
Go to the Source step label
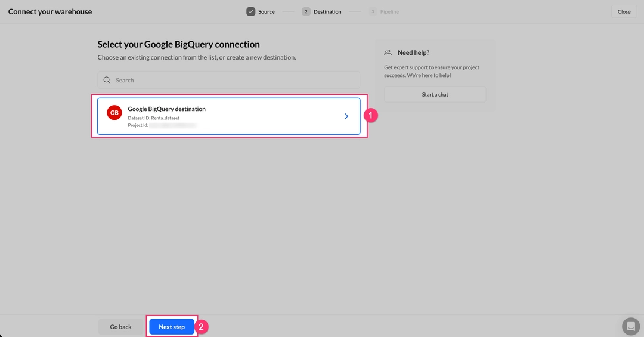point(266,11)
